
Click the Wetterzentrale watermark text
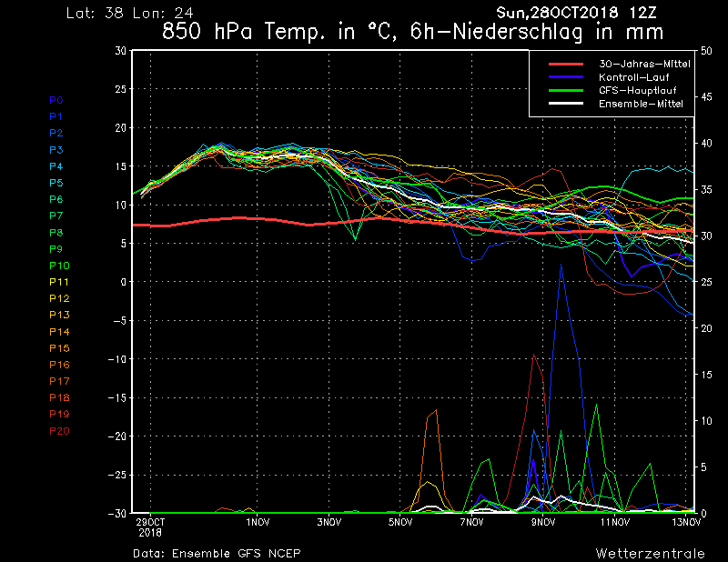tap(650, 553)
